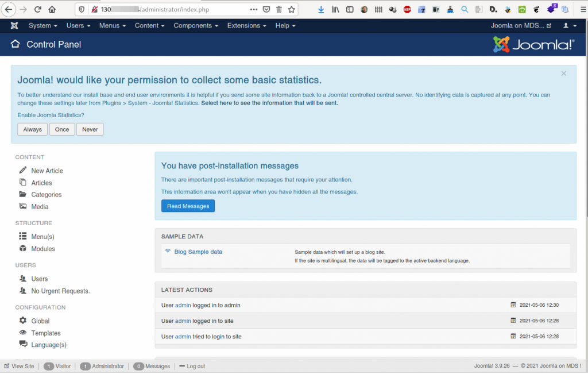Open the user account dropdown
The image size is (588, 374).
[570, 25]
